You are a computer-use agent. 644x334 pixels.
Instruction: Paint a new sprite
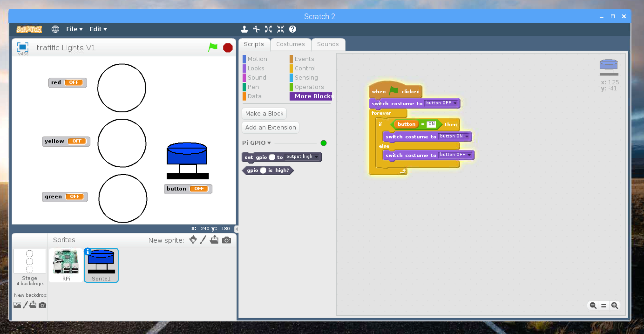pyautogui.click(x=203, y=240)
